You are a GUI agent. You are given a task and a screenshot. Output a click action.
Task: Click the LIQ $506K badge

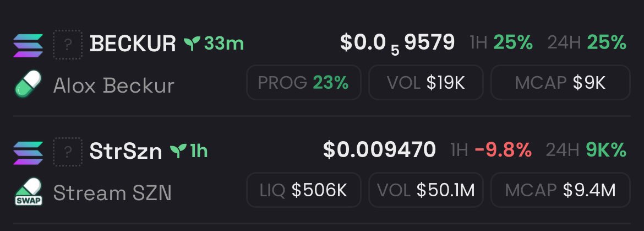point(303,190)
